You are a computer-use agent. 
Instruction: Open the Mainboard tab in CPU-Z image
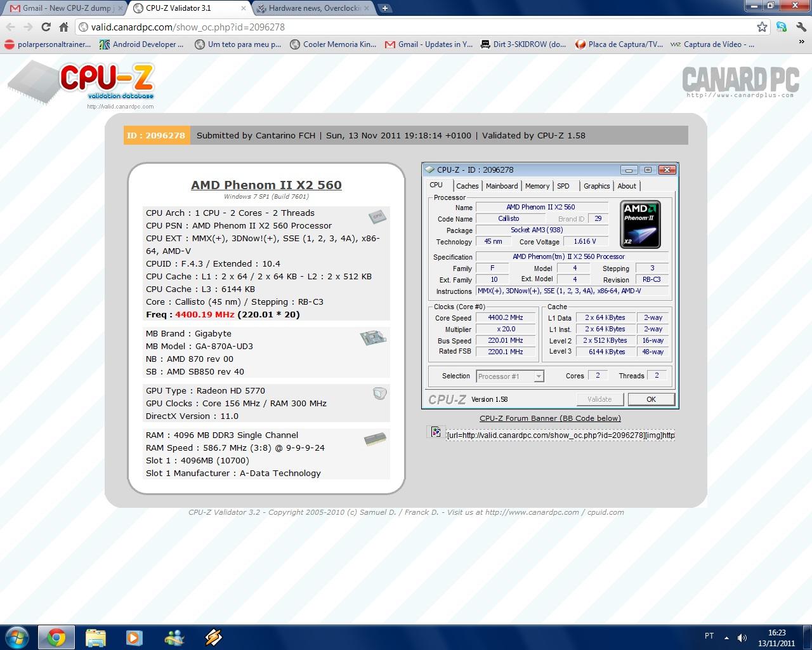pyautogui.click(x=502, y=186)
